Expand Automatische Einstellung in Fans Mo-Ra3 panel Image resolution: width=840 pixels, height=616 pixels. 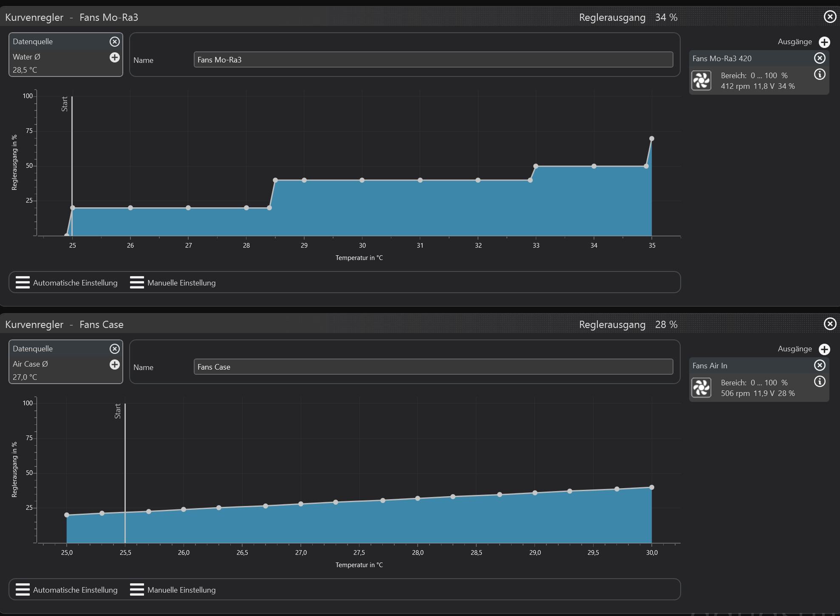click(67, 283)
